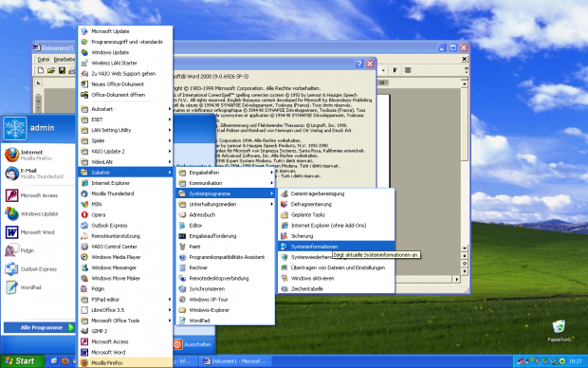
Task: Open Systeminformationen from Systemprogramme menu
Action: coord(336,247)
